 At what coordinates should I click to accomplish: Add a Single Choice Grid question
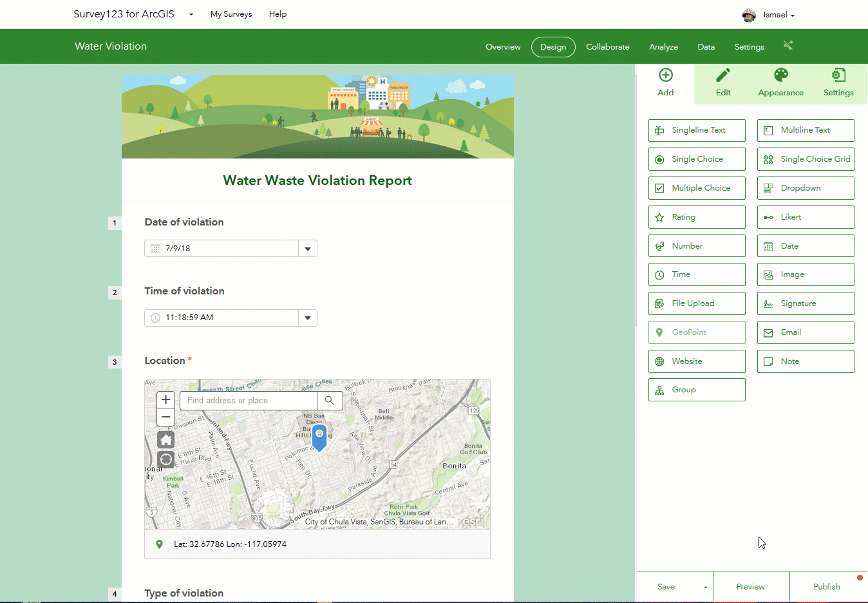(x=806, y=159)
